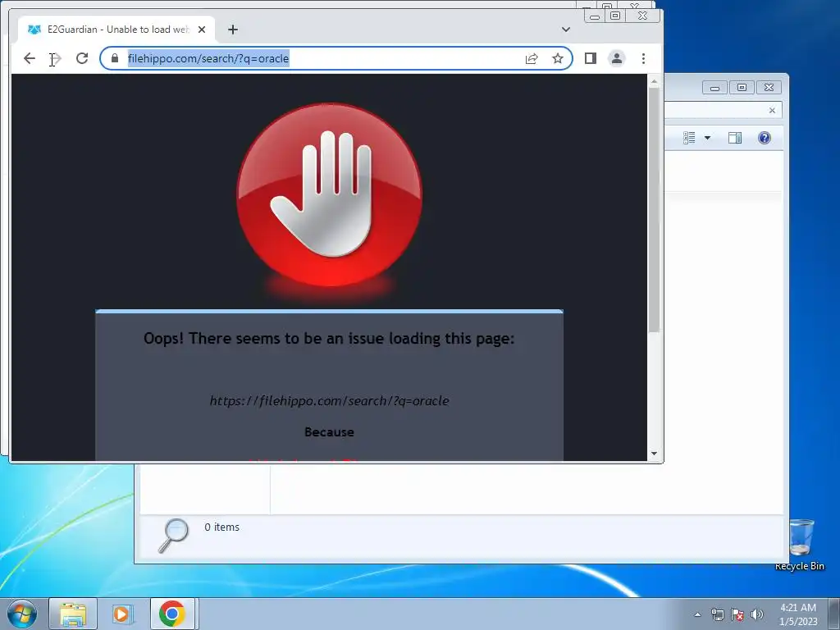This screenshot has height=630, width=840.
Task: Open the Recycle Bin desktop icon
Action: [x=801, y=545]
